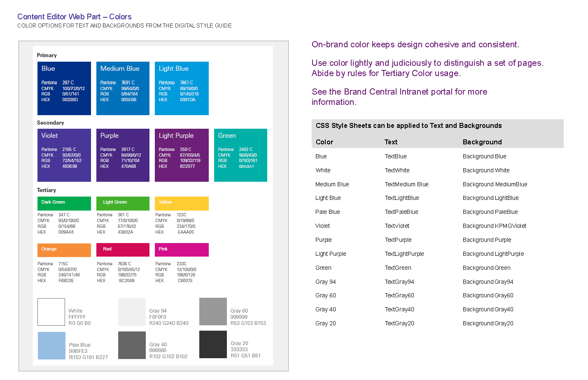
Task: Select the Medium Blue color swatch
Action: point(123,88)
